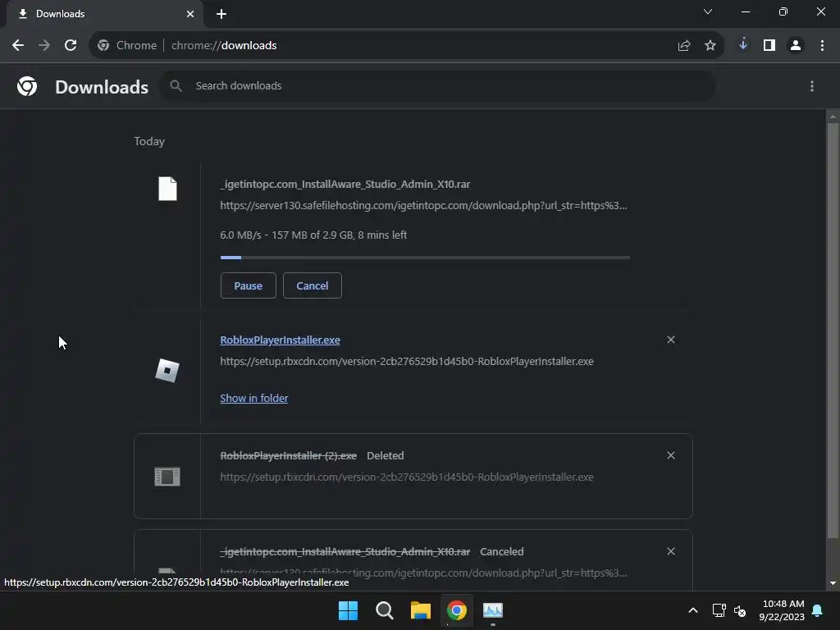Click the share this page icon
This screenshot has width=840, height=630.
click(684, 46)
